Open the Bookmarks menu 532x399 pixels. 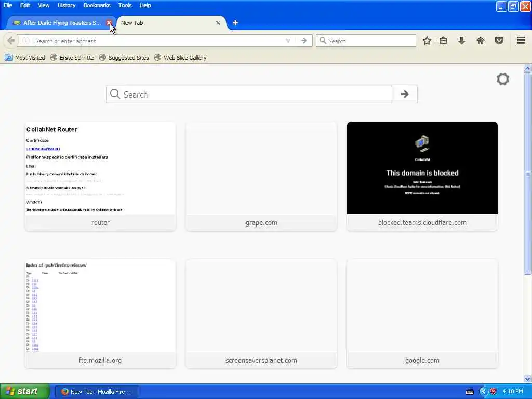click(x=97, y=5)
